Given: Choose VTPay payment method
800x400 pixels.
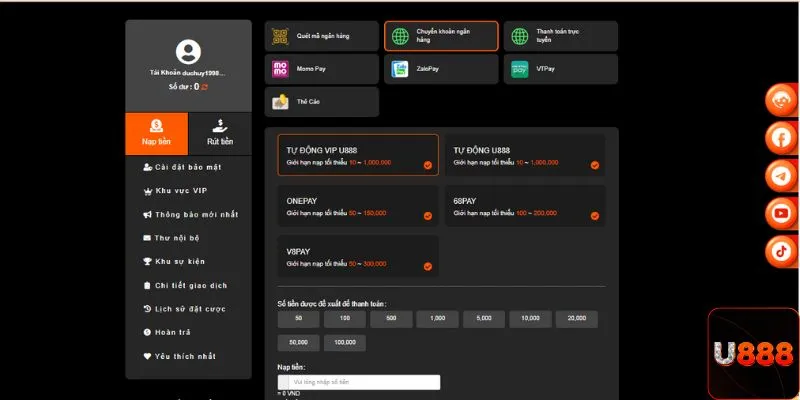Looking at the screenshot, I should click(x=561, y=69).
